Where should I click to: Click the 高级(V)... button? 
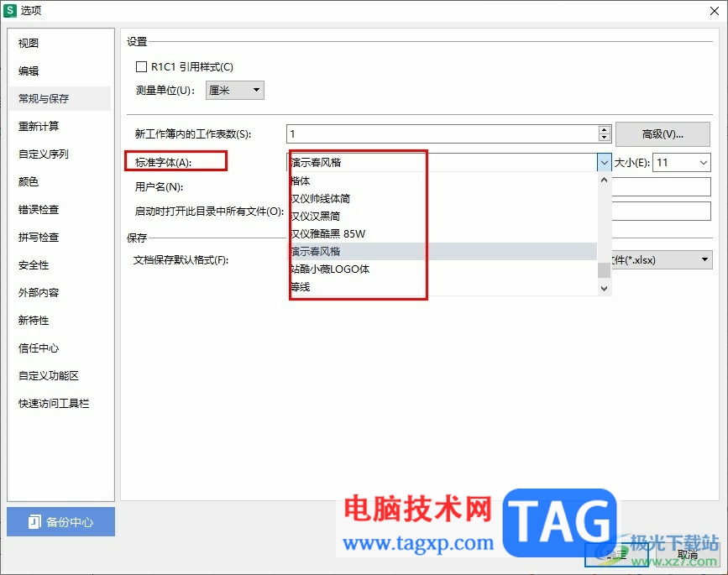click(x=663, y=134)
